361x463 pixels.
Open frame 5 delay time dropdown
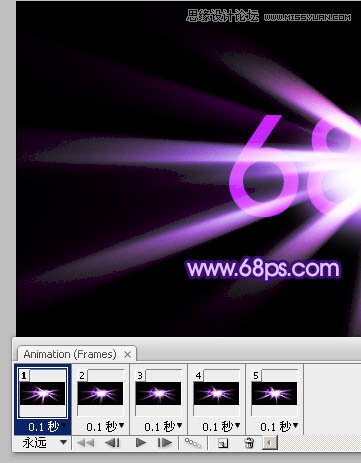279,426
